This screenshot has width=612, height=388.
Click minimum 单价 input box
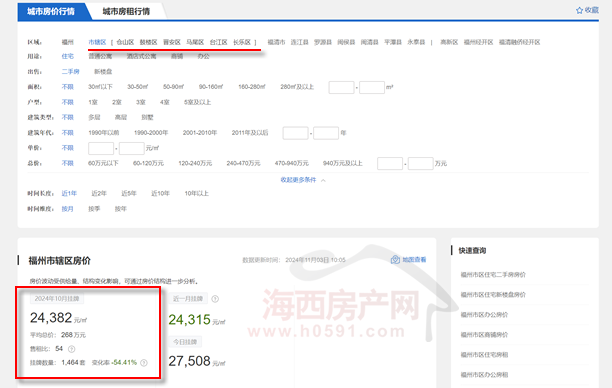(x=101, y=148)
